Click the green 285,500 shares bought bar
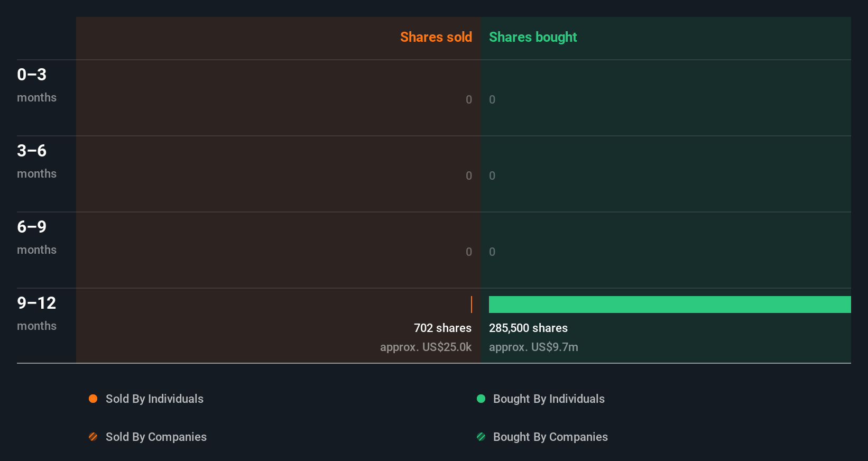Viewport: 868px width, 461px height. click(670, 305)
